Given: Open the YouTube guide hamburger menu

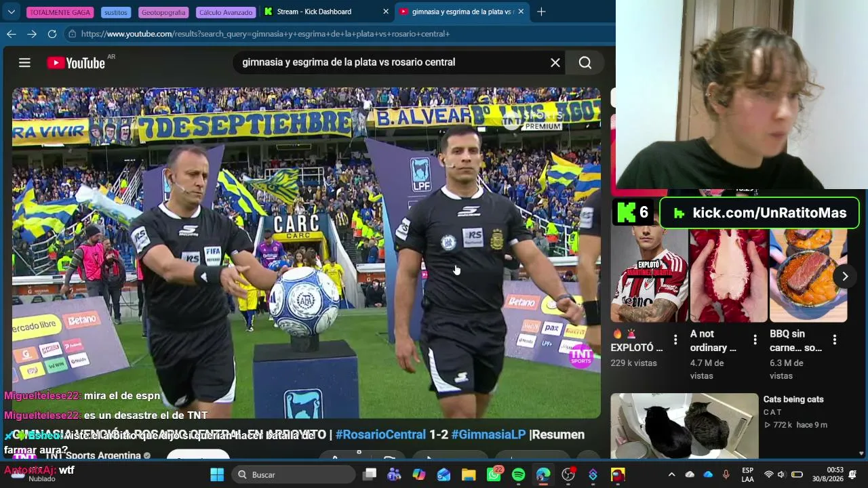Looking at the screenshot, I should pyautogui.click(x=24, y=63).
